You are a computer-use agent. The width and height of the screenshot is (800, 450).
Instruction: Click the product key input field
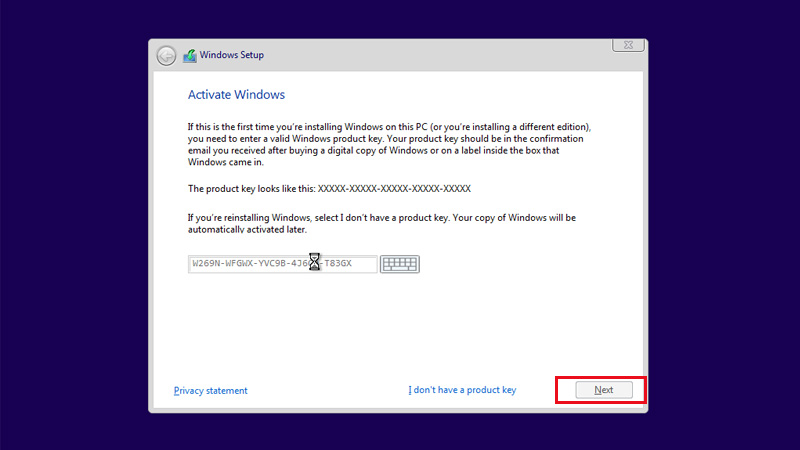click(x=282, y=264)
